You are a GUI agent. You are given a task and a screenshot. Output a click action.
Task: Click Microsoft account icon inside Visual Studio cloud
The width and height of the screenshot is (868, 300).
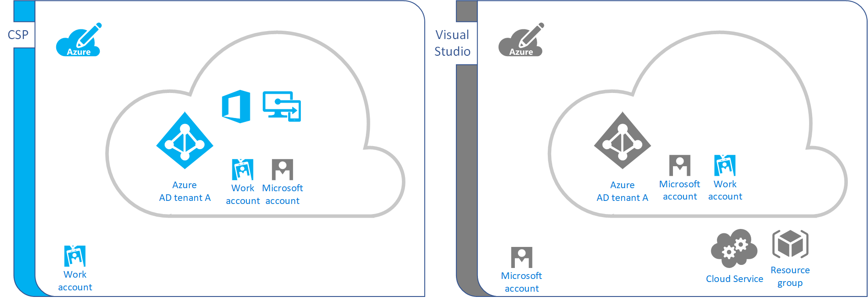coord(680,166)
